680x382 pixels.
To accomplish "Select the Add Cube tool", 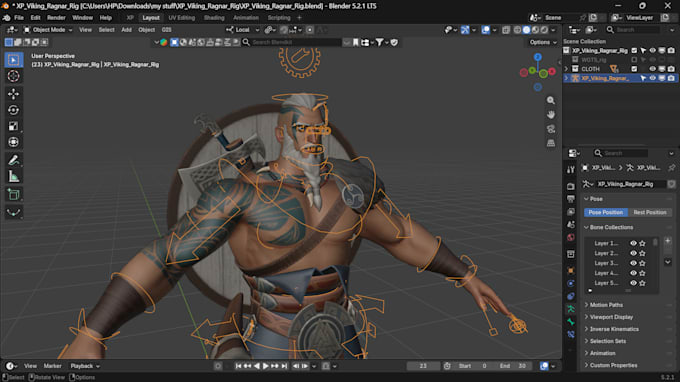I will click(13, 194).
